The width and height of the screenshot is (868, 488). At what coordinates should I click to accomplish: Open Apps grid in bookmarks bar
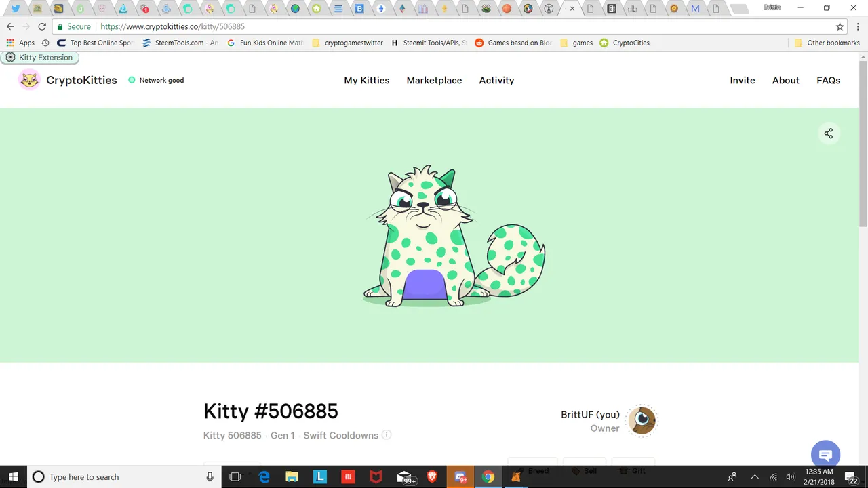coord(20,43)
